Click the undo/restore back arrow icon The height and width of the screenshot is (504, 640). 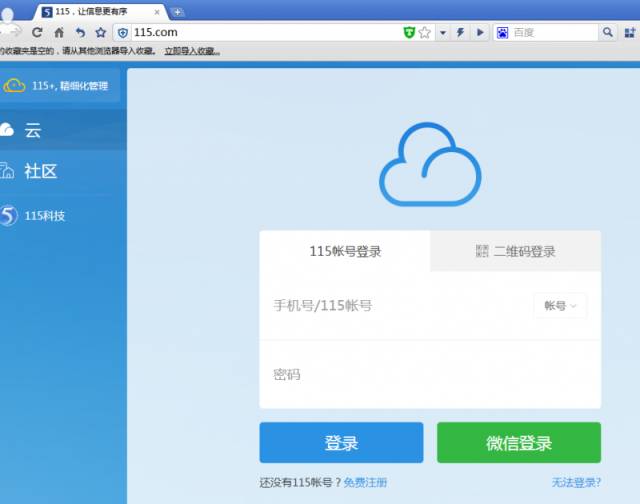[x=80, y=32]
